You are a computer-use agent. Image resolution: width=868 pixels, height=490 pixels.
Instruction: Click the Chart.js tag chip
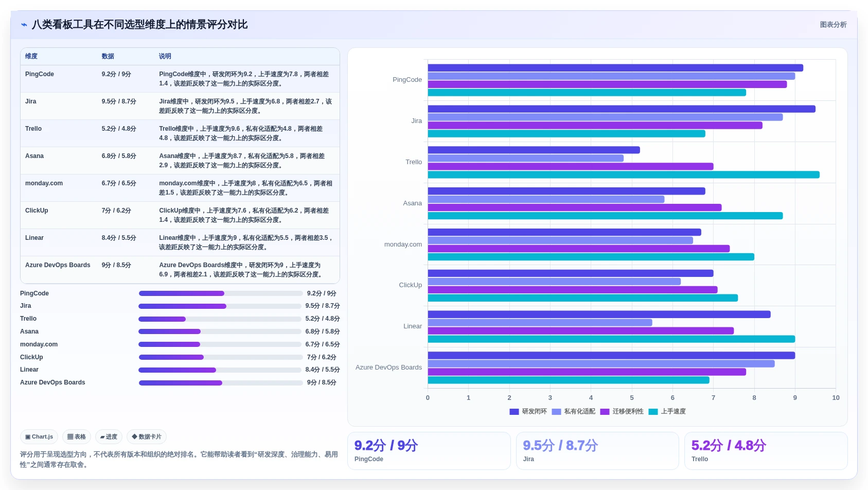coord(39,437)
